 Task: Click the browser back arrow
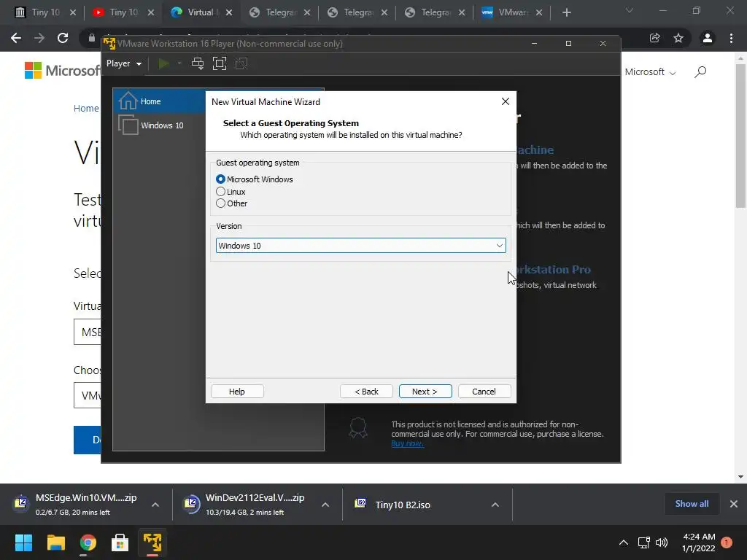[x=16, y=38]
